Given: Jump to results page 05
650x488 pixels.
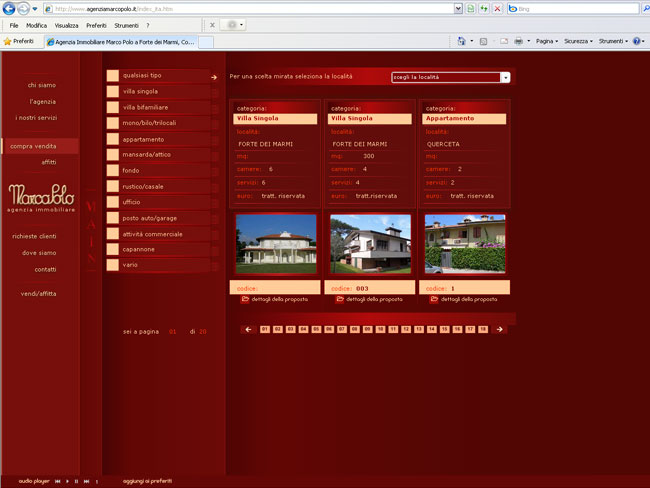Looking at the screenshot, I should 316,329.
